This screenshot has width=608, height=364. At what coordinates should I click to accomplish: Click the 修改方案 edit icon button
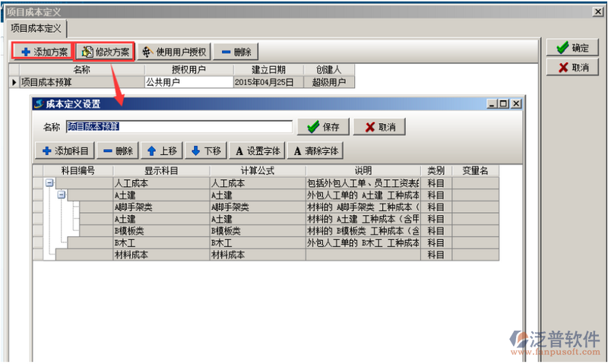[x=106, y=52]
